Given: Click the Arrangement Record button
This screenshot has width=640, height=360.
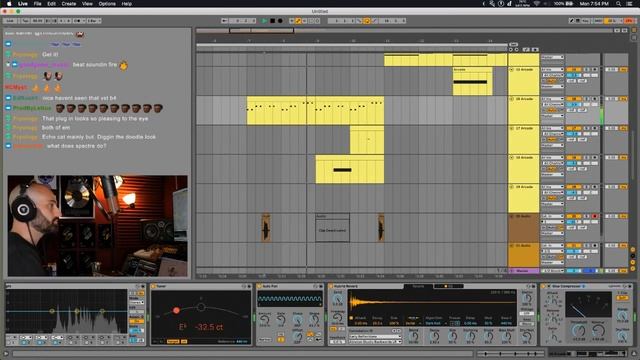Looking at the screenshot, I should (280, 20).
